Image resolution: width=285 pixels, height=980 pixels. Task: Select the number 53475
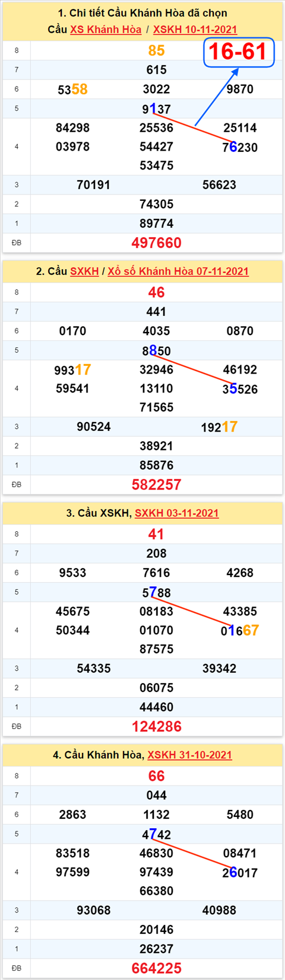tap(157, 166)
